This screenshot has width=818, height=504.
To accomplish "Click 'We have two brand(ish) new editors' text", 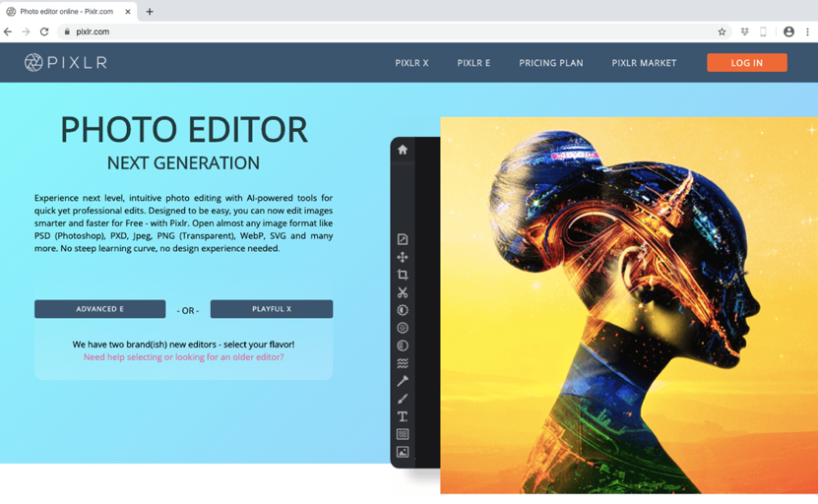I will pos(184,345).
